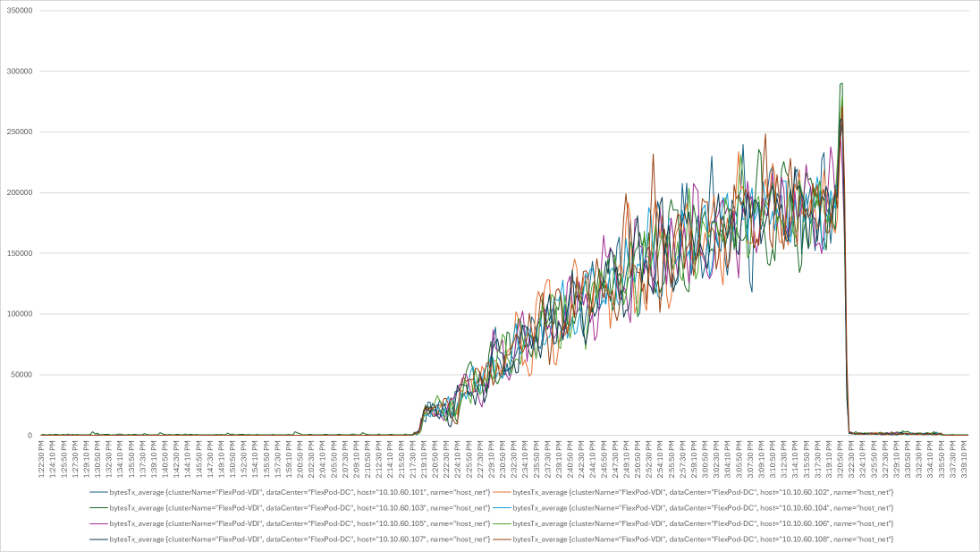Click the "1:50:50 PM" time axis label

pos(233,460)
